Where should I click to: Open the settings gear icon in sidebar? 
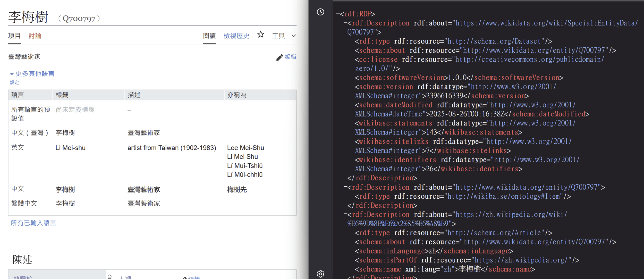(320, 274)
